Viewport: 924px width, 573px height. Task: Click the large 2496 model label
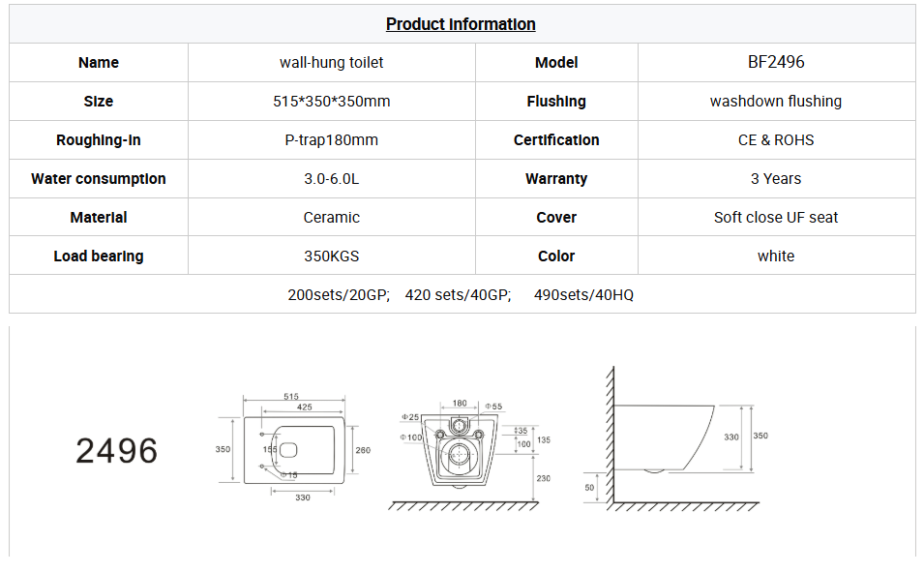[x=116, y=451]
